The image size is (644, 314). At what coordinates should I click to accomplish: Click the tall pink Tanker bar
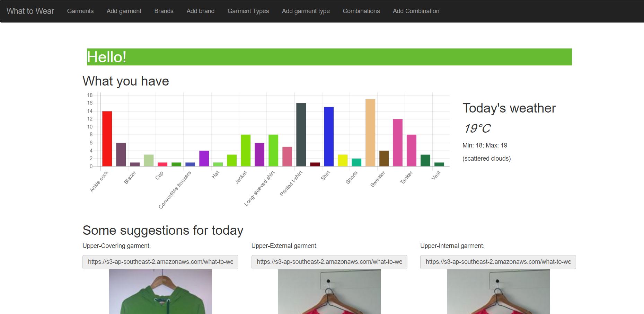coord(398,143)
